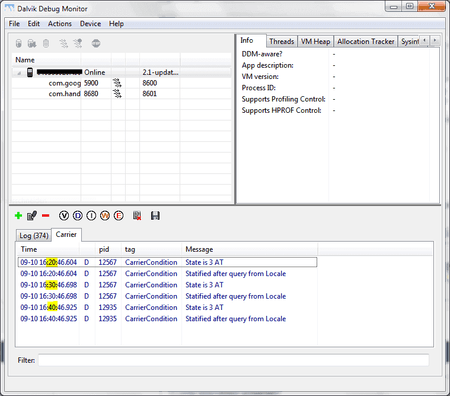Click the 2.1-updat... version cell
This screenshot has height=396, width=450.
click(160, 72)
